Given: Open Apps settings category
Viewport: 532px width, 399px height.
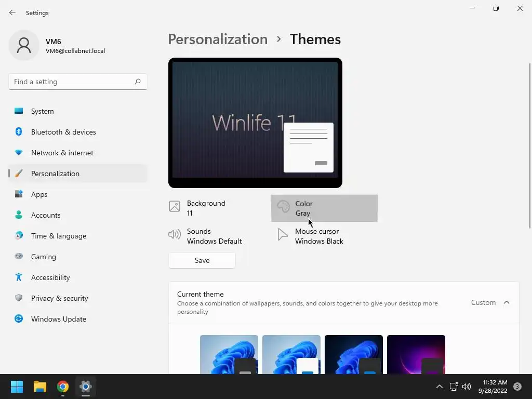Looking at the screenshot, I should point(78,194).
